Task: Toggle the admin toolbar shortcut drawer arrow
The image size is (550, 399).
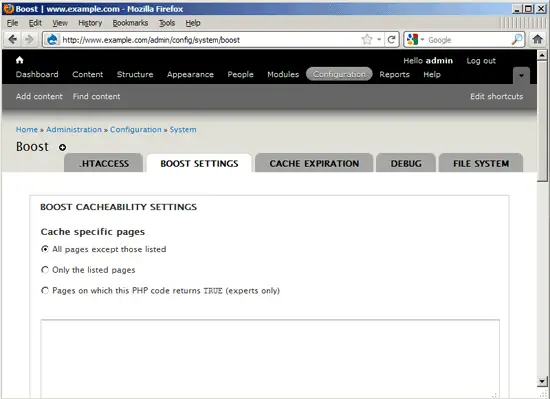Action: (x=521, y=75)
